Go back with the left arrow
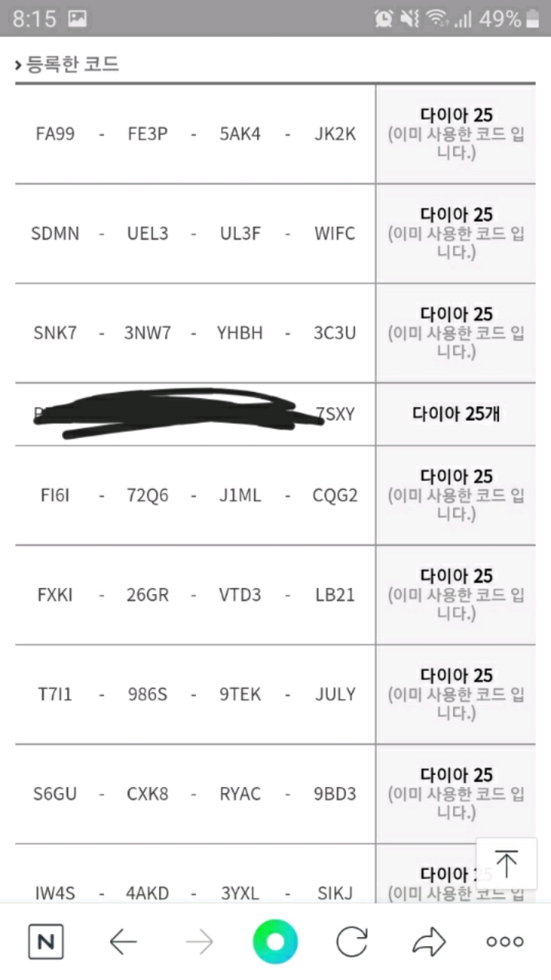 [x=122, y=942]
